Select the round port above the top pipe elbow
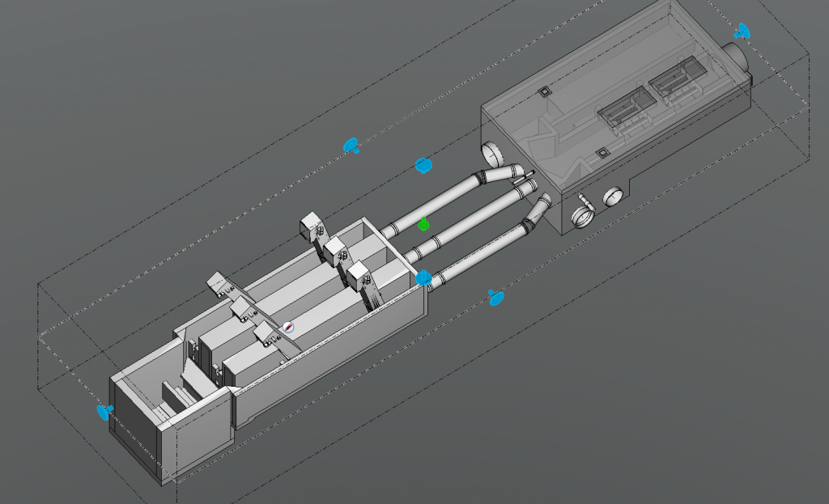Viewport: 829px width, 504px height. point(492,152)
